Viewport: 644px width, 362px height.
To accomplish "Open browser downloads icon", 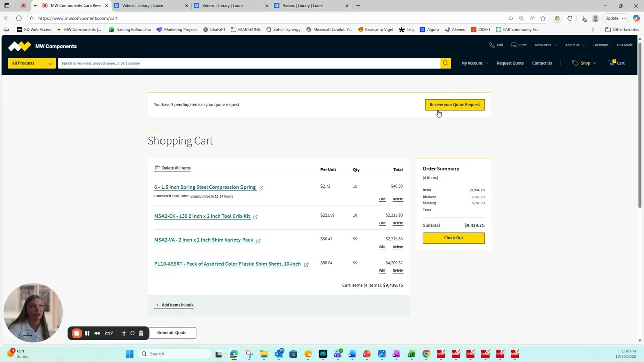I will (584, 18).
